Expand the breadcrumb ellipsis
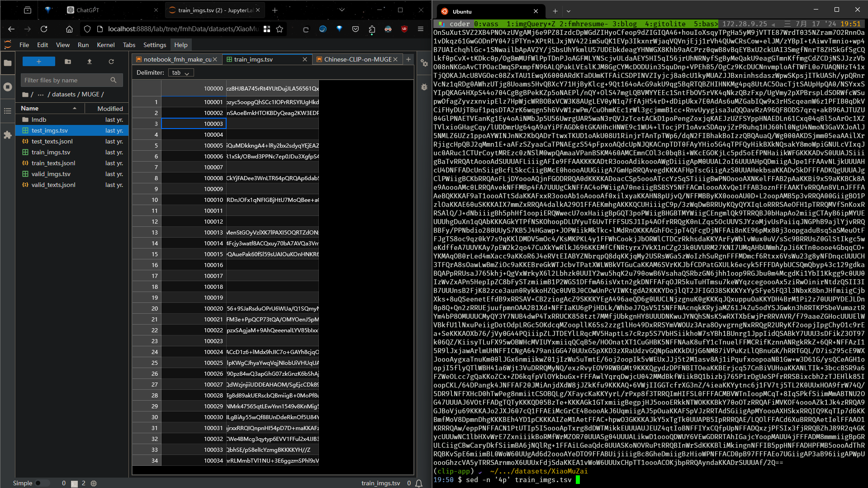 coord(41,94)
